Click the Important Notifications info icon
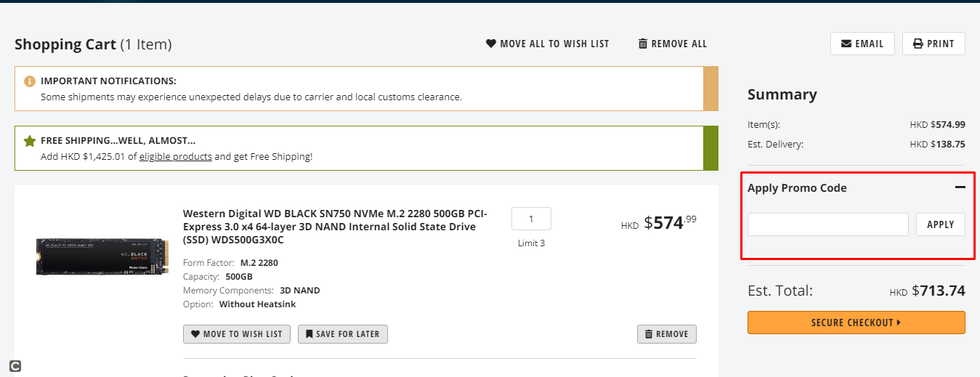 pos(30,81)
